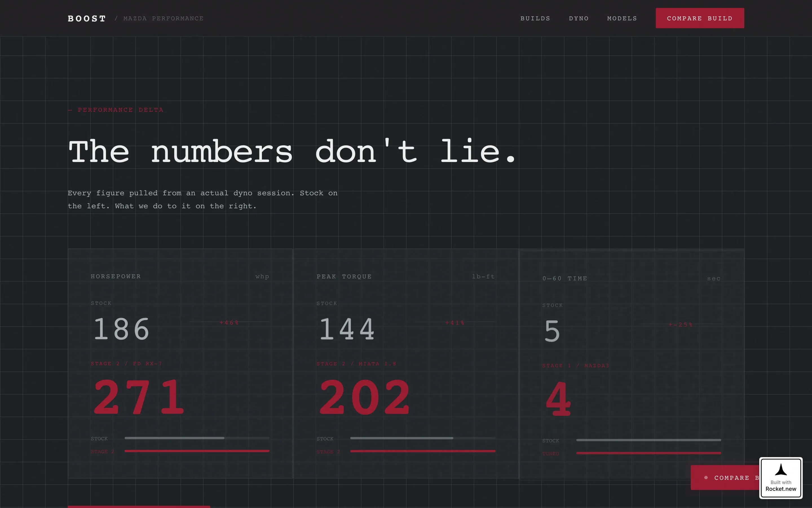Screen dimensions: 812x508
Task: Open the DYNO nav link
Action: (579, 18)
